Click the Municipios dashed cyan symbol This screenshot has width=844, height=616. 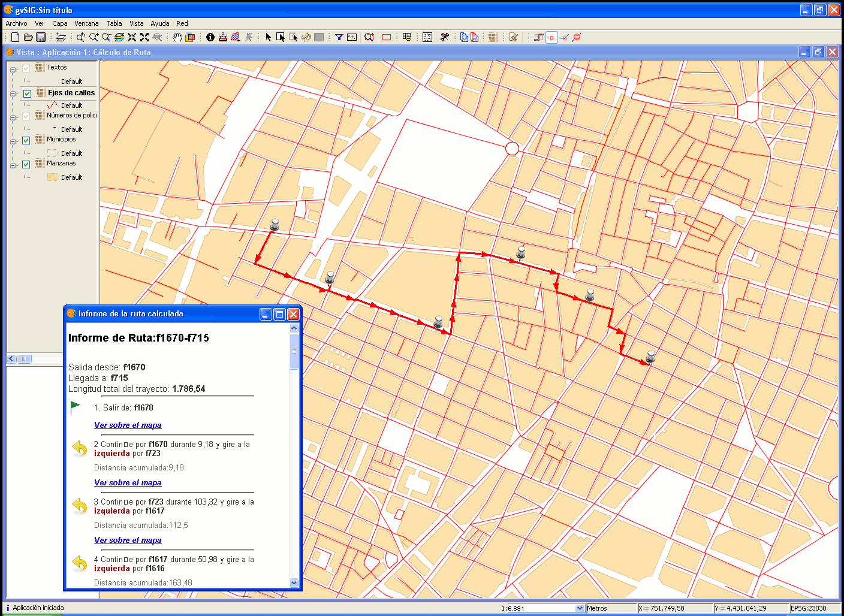52,153
